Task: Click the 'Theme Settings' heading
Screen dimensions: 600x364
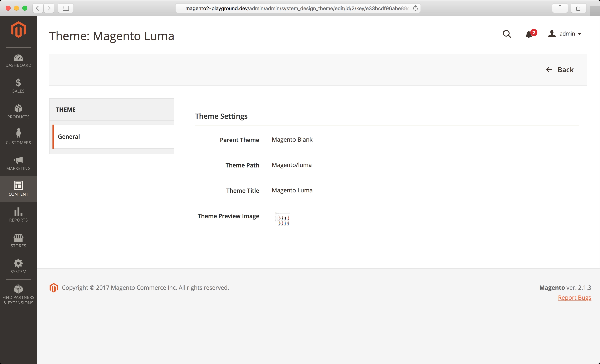Action: coord(221,116)
